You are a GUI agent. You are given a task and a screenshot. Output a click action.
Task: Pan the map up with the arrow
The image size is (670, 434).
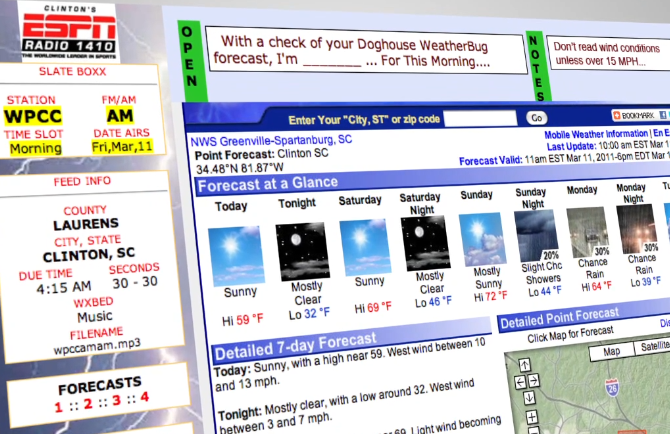coord(525,365)
